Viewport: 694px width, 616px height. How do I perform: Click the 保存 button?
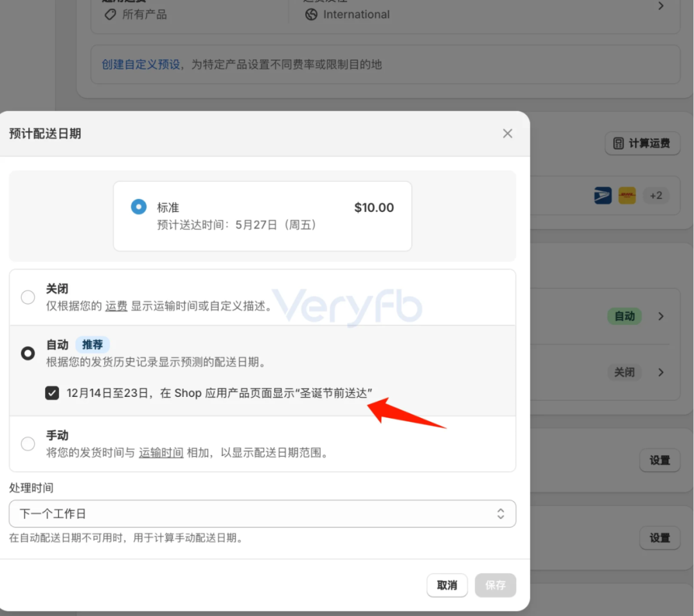coord(495,585)
